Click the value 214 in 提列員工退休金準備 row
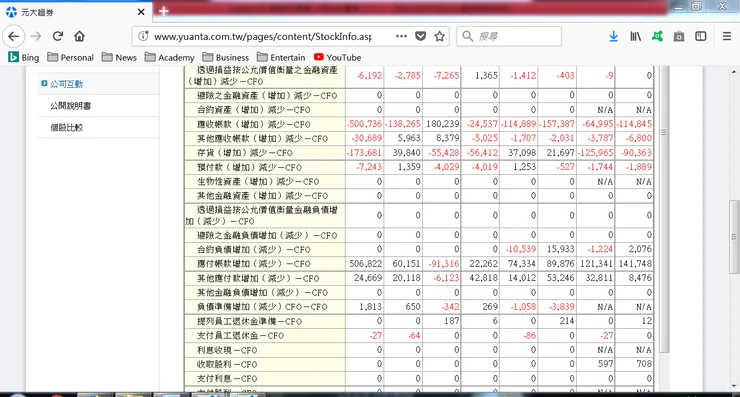Image resolution: width=740 pixels, height=397 pixels. [x=567, y=321]
